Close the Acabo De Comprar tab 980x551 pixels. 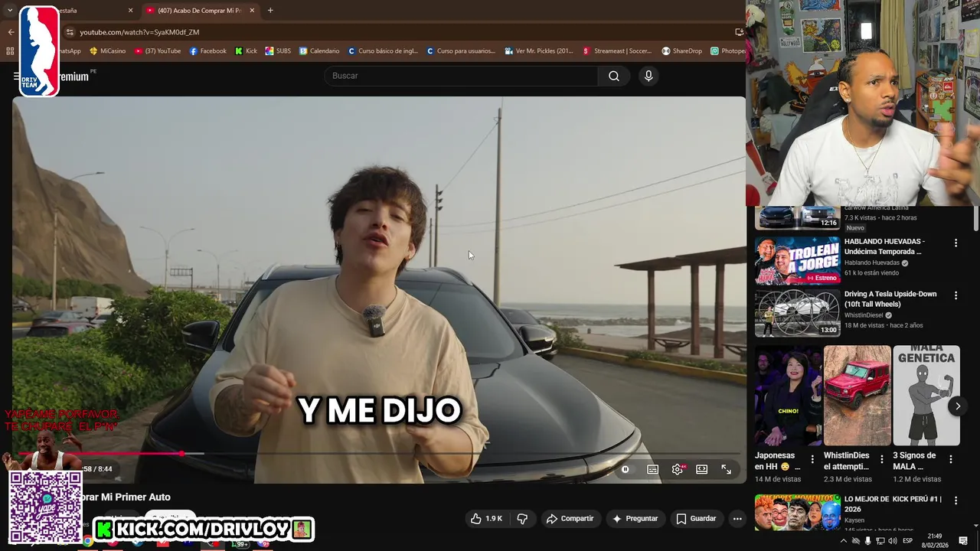[x=252, y=11]
